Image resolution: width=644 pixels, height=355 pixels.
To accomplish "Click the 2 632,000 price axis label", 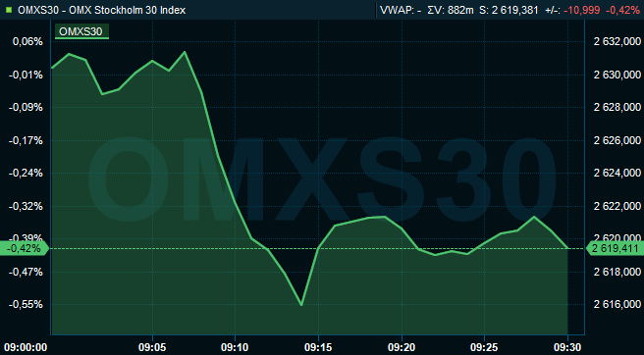I will (x=617, y=42).
